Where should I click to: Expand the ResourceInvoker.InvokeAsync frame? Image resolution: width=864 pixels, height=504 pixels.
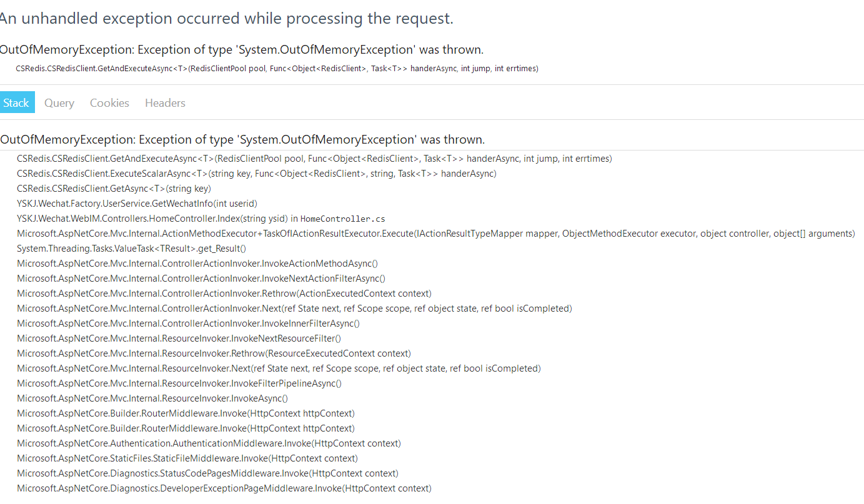point(153,398)
